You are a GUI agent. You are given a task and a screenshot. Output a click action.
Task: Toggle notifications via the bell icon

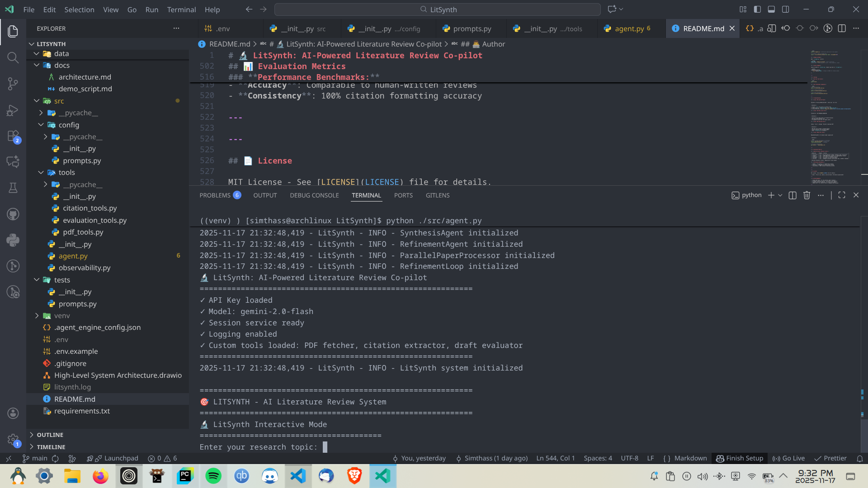coord(860,458)
